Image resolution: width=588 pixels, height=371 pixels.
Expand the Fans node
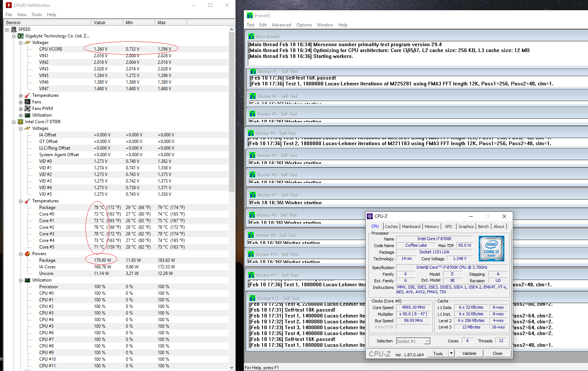21,102
